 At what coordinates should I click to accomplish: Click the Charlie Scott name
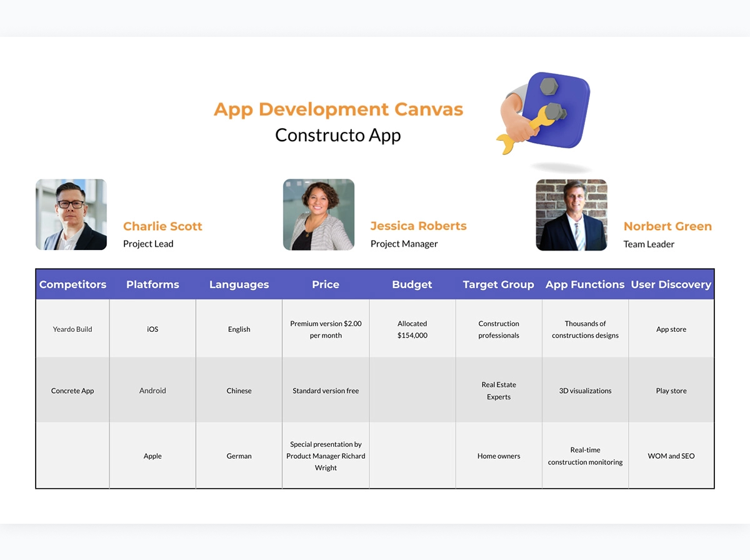[x=162, y=226]
